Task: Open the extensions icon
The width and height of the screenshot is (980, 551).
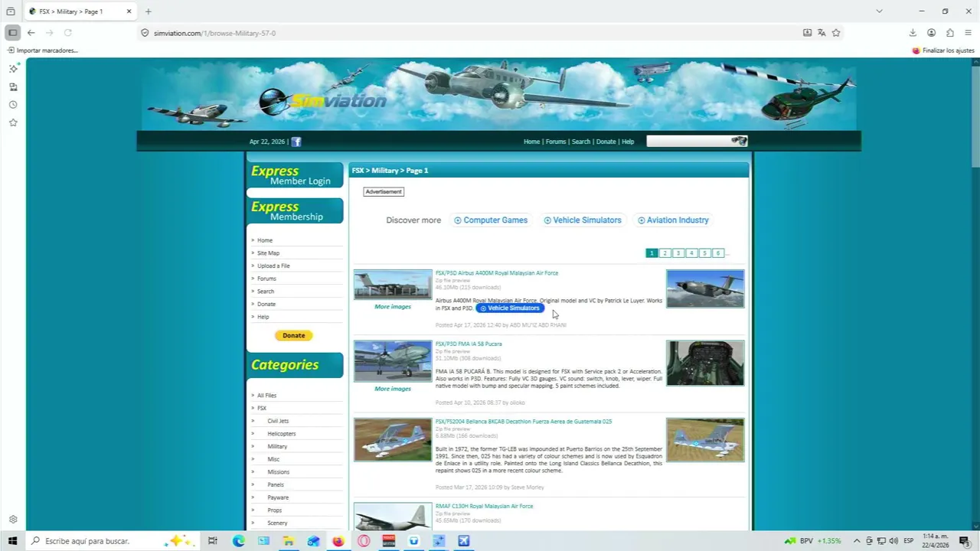Action: (x=950, y=33)
